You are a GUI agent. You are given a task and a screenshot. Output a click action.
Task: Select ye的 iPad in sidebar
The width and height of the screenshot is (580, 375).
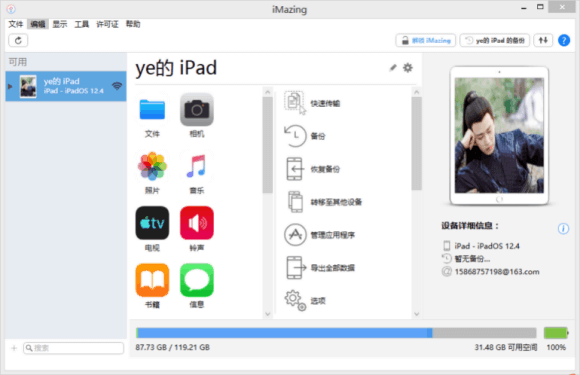(x=66, y=86)
